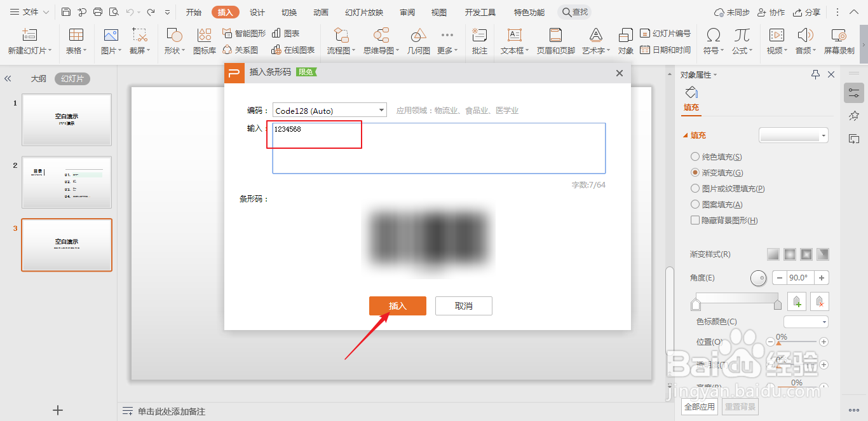Click the Video (视频) icon
The image size is (868, 421).
[x=776, y=36]
